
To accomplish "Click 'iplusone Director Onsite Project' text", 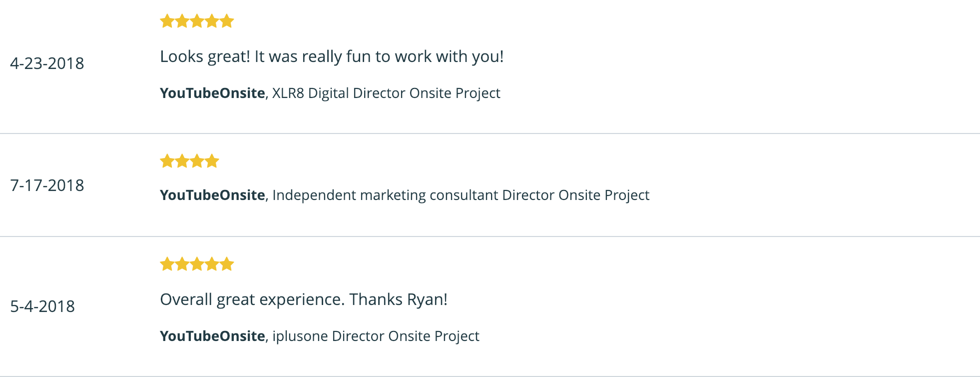I will click(x=376, y=336).
